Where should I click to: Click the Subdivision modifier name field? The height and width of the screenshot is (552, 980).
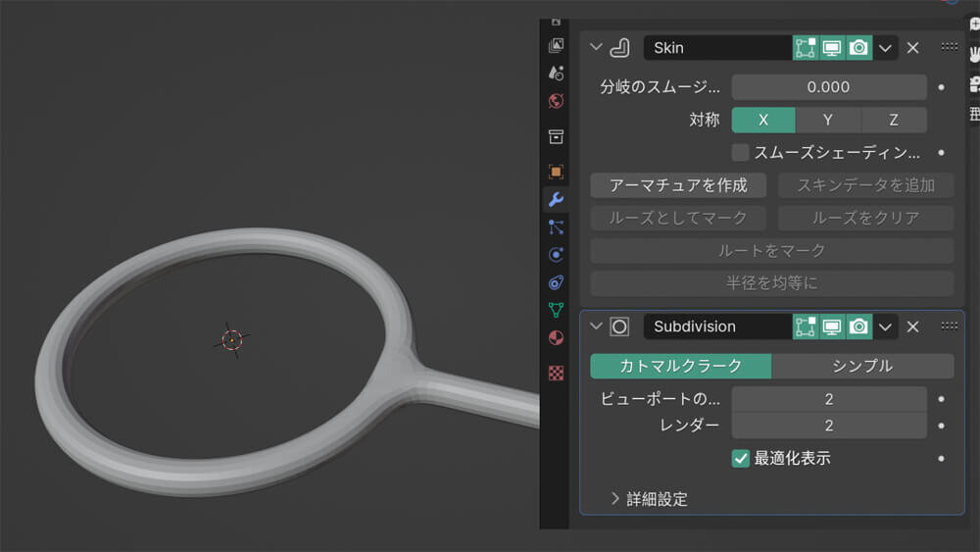coord(717,326)
